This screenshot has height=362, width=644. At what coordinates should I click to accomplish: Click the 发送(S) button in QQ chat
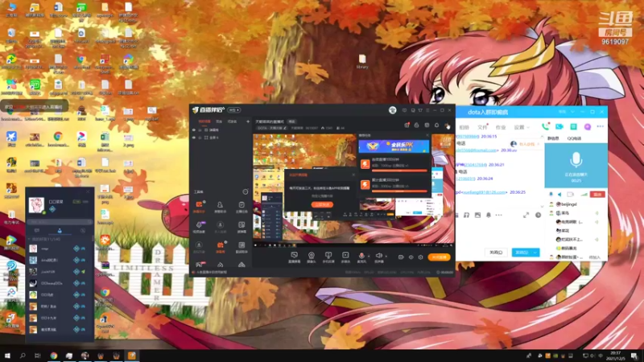(x=522, y=253)
